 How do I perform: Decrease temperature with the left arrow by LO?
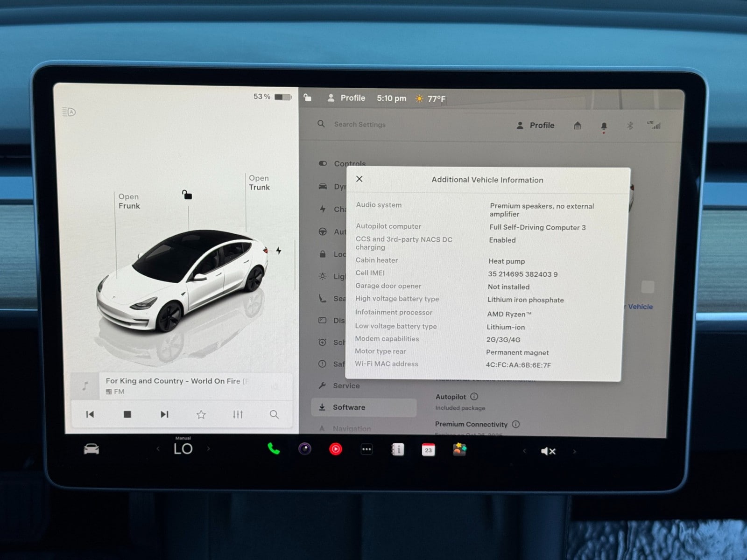158,449
